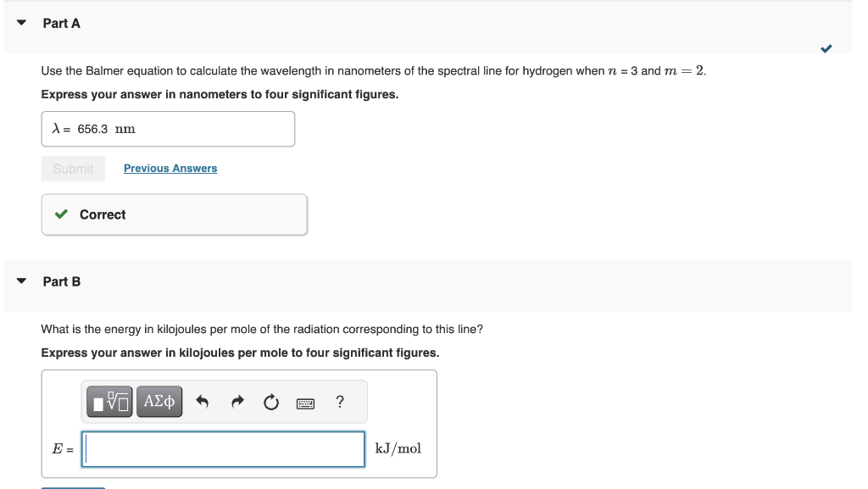Focus the energy E answer input field
868x489 pixels.
click(223, 449)
